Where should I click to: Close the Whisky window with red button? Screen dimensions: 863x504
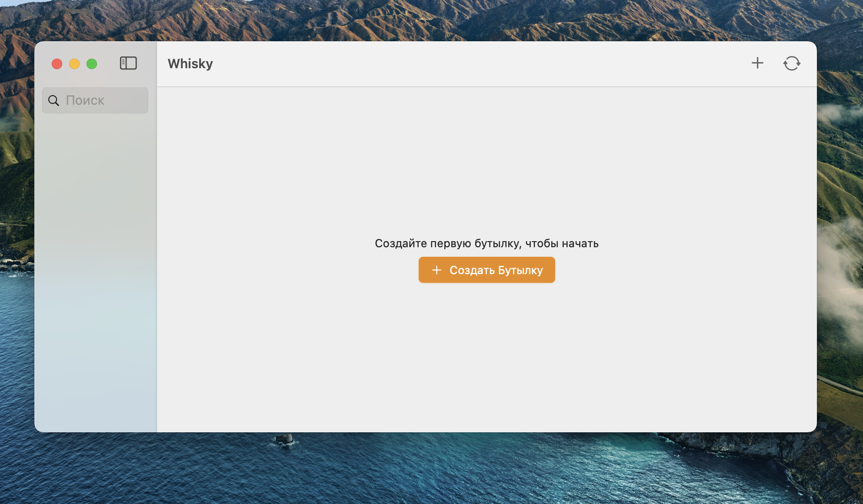[57, 64]
